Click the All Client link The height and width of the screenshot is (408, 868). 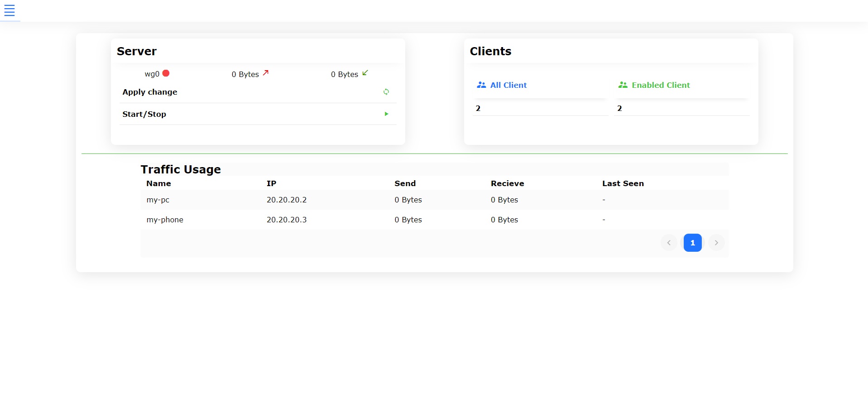[508, 85]
